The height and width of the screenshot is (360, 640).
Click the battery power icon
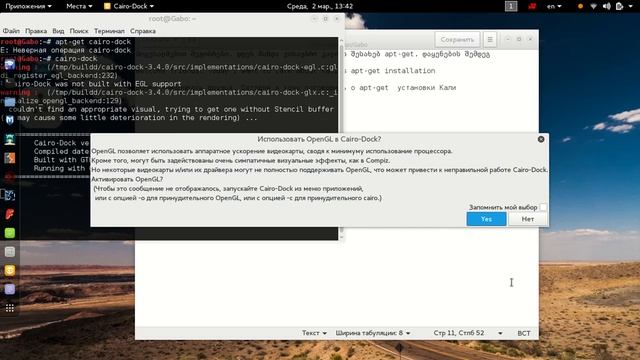[619, 6]
